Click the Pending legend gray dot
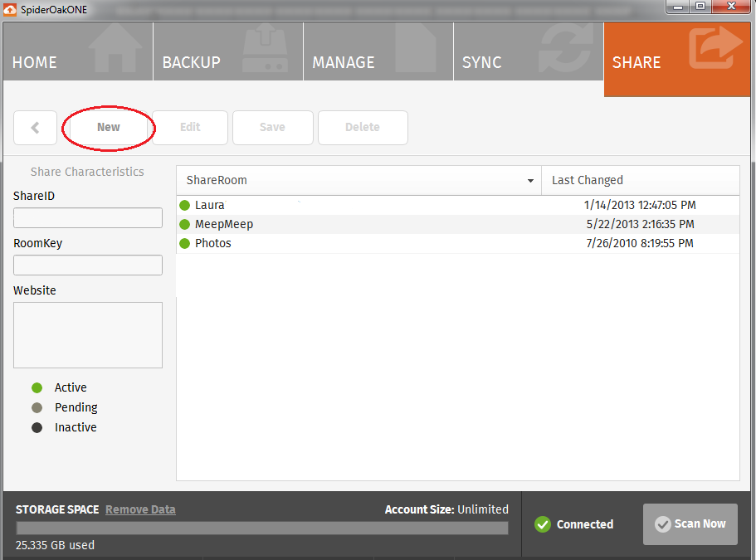This screenshot has width=756, height=560. click(37, 407)
